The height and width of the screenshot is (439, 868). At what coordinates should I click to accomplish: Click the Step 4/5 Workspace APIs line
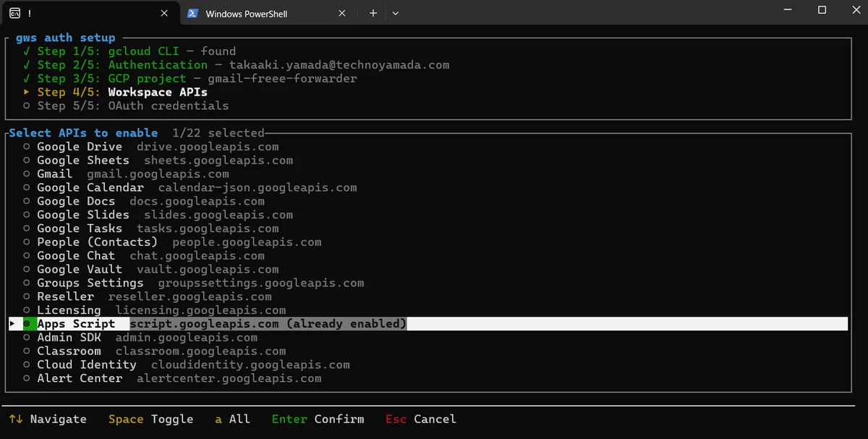click(x=115, y=92)
